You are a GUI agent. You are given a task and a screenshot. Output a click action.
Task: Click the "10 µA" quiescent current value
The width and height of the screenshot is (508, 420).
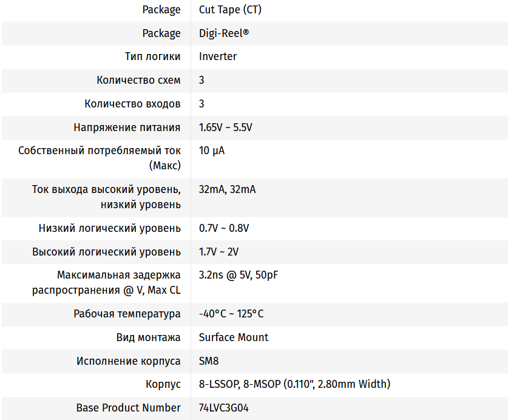pos(212,151)
